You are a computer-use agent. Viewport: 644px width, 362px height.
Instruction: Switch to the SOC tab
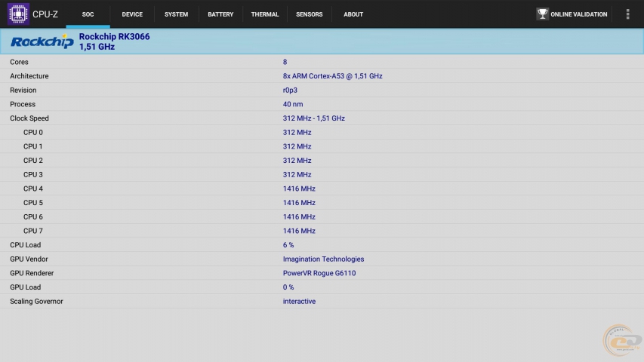click(88, 14)
